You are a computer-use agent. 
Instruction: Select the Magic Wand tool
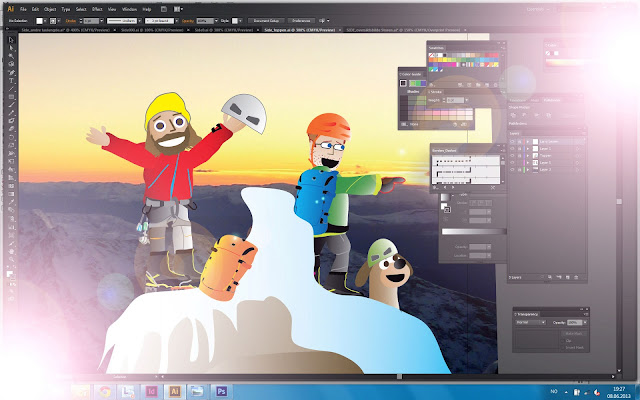11,56
